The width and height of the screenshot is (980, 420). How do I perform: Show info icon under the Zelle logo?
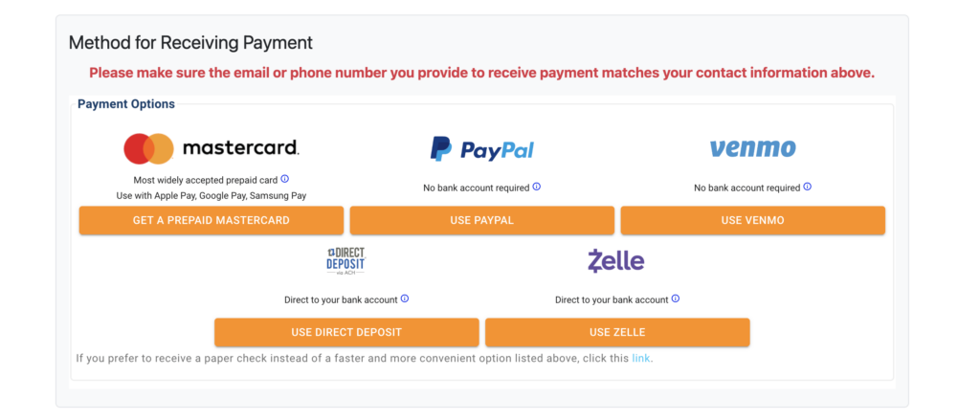(x=676, y=298)
